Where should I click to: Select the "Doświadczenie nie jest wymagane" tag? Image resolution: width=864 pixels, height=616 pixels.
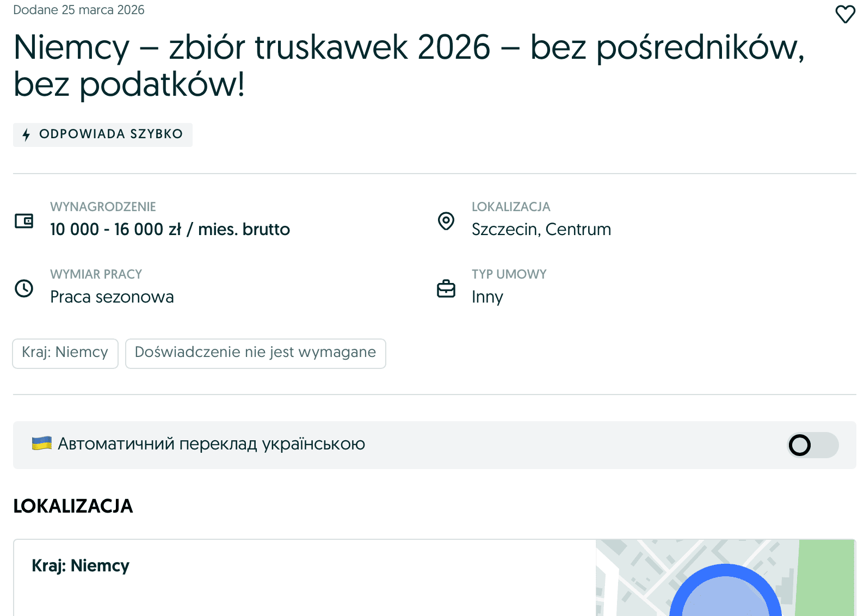(255, 353)
